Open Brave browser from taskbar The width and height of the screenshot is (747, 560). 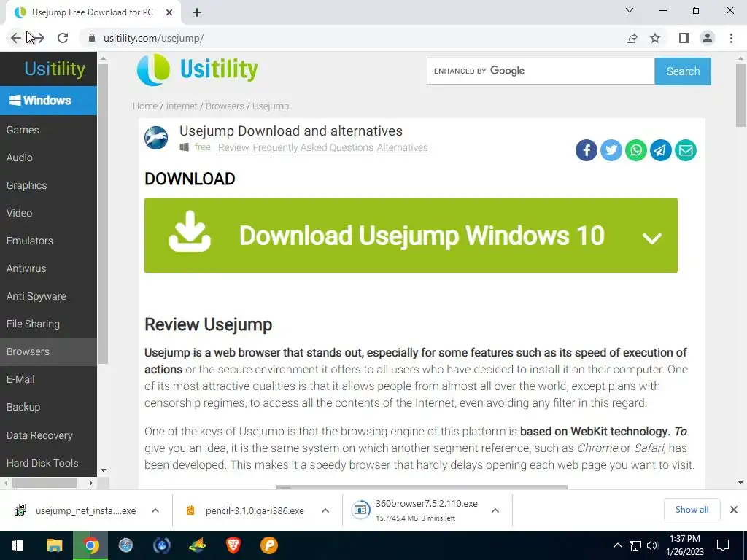click(x=233, y=545)
